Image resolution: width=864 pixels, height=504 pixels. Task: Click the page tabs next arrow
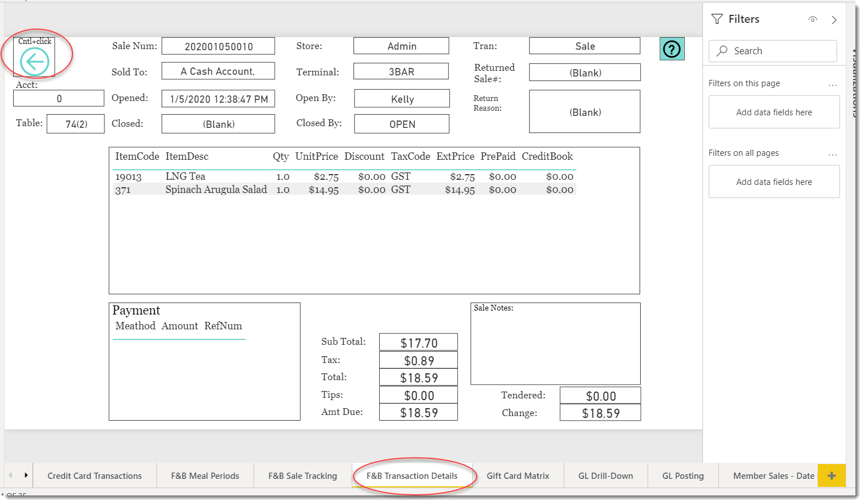coord(26,475)
